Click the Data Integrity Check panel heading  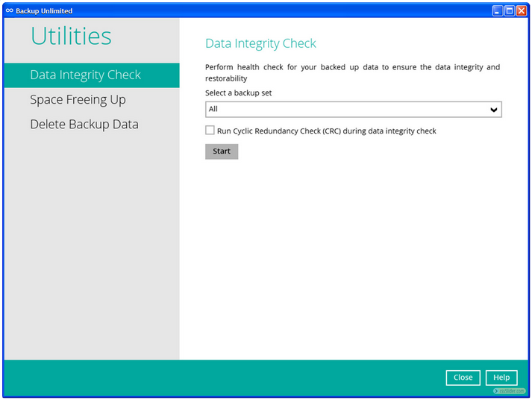(x=260, y=43)
